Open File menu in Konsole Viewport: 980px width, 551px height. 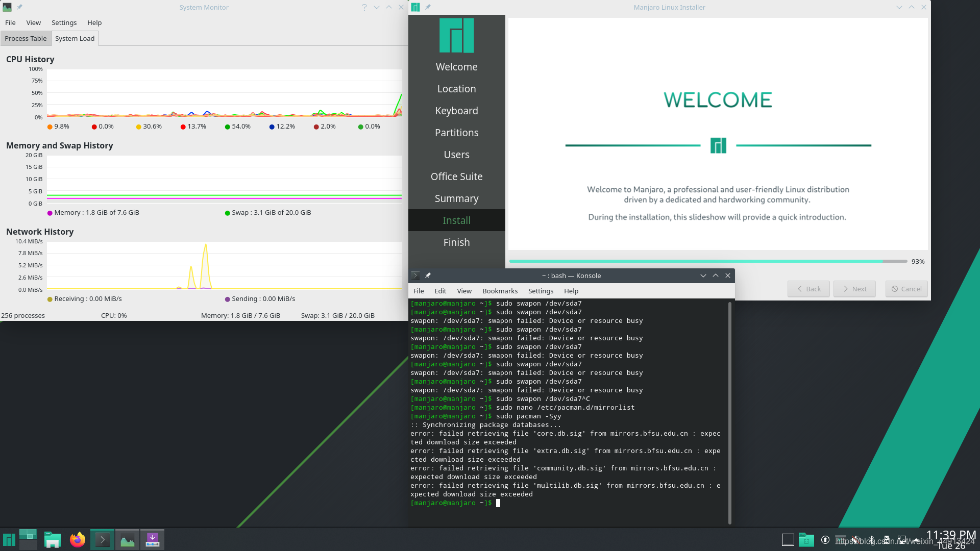coord(419,291)
